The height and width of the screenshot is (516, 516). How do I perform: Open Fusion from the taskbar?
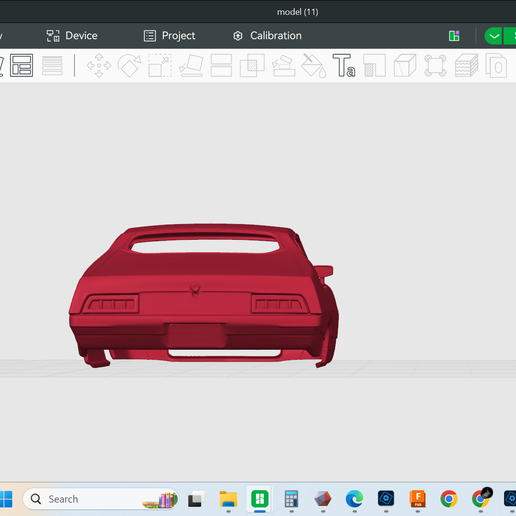click(x=418, y=499)
